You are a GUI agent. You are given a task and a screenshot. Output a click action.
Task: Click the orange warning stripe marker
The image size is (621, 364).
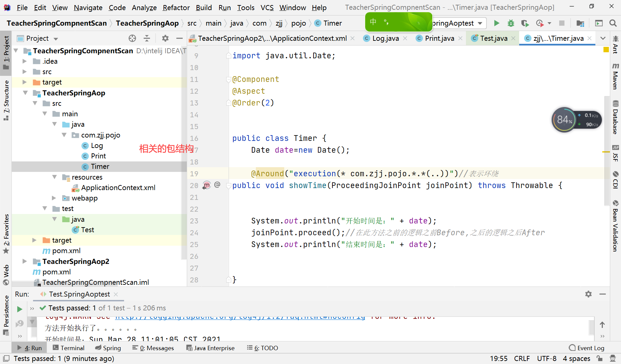click(606, 152)
